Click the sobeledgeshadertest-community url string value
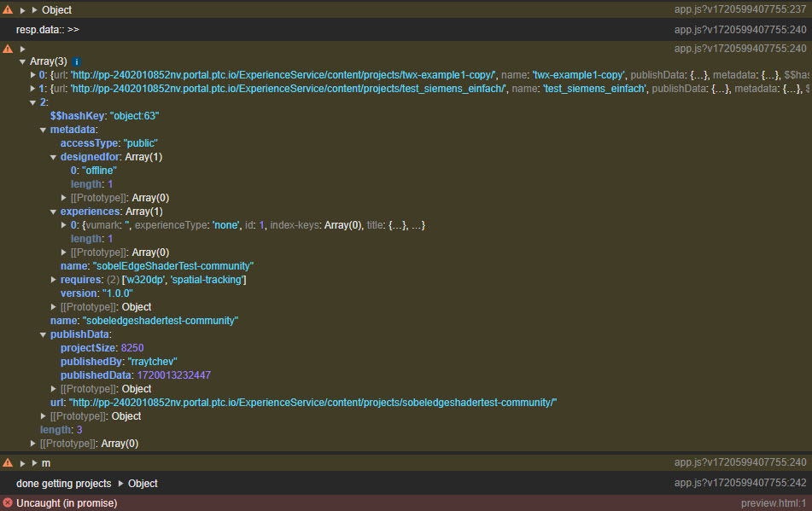Screen dimensions: 812x511 [x=313, y=403]
